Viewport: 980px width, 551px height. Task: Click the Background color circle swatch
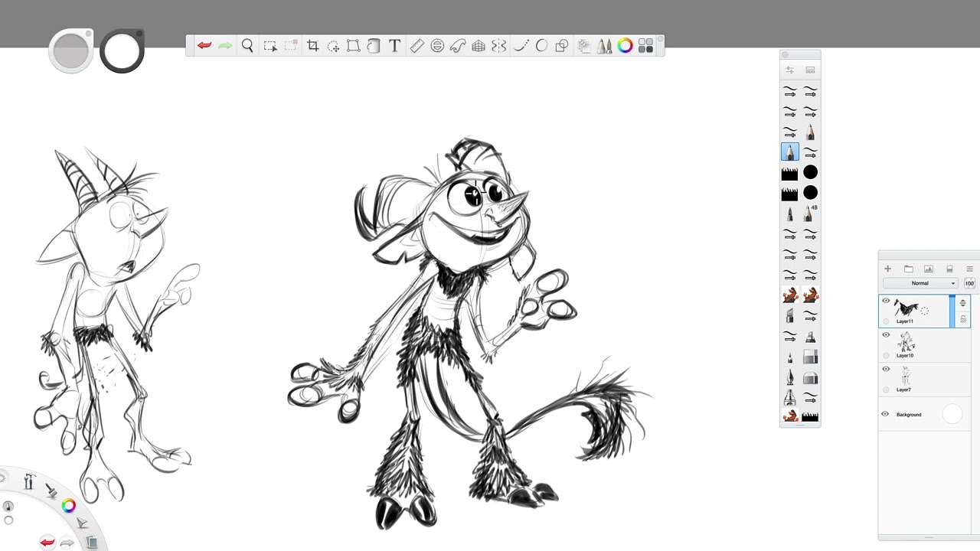pos(952,414)
